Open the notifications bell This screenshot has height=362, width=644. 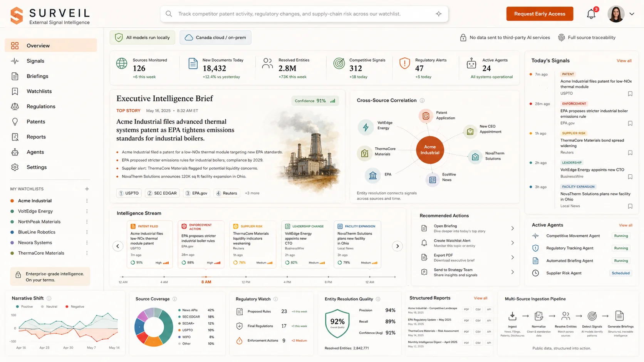[x=591, y=14]
